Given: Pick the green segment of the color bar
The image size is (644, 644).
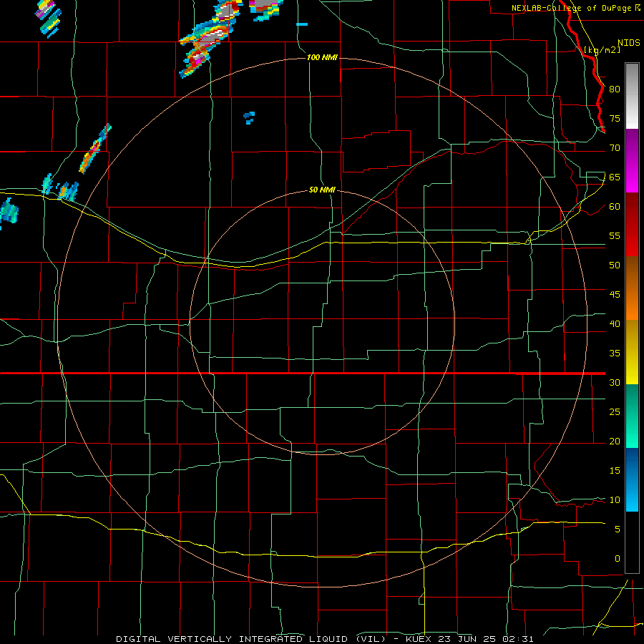Looking at the screenshot, I should pyautogui.click(x=632, y=416).
